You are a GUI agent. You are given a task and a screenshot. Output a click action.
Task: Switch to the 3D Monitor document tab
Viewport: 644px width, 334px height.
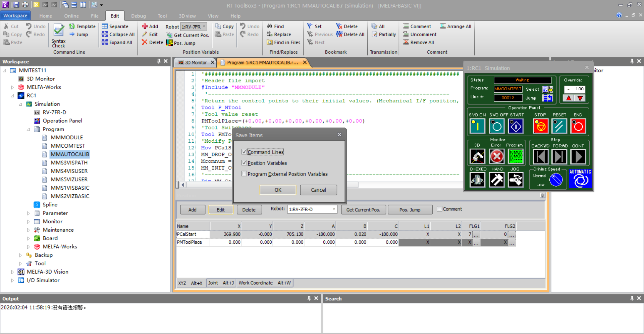coord(196,62)
